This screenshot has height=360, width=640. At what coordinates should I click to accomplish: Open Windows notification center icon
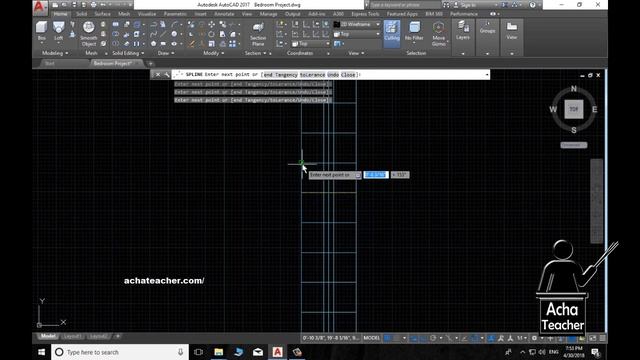(596, 352)
